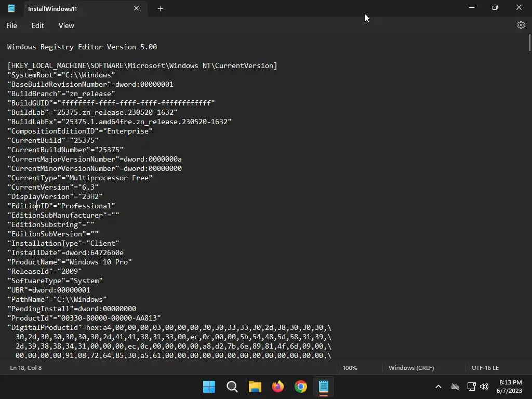Click the "CurrentVersion"="6.3" line
This screenshot has width=532, height=399.
53,187
